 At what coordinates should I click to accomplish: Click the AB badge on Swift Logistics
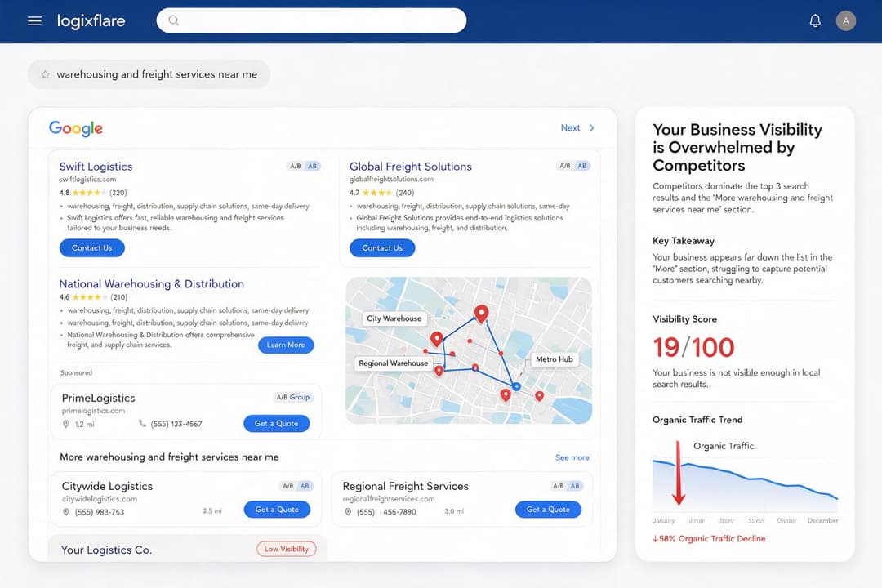[x=312, y=166]
